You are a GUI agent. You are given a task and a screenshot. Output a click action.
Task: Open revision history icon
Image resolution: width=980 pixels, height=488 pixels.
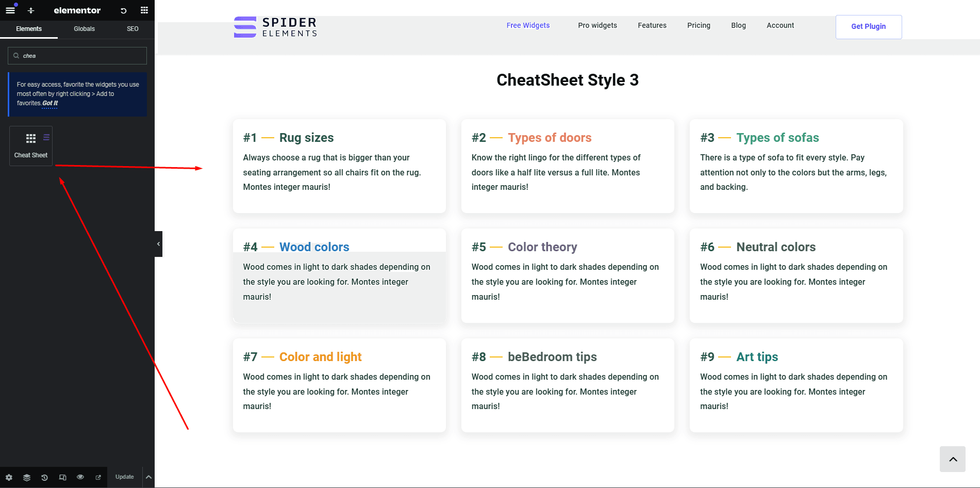45,477
